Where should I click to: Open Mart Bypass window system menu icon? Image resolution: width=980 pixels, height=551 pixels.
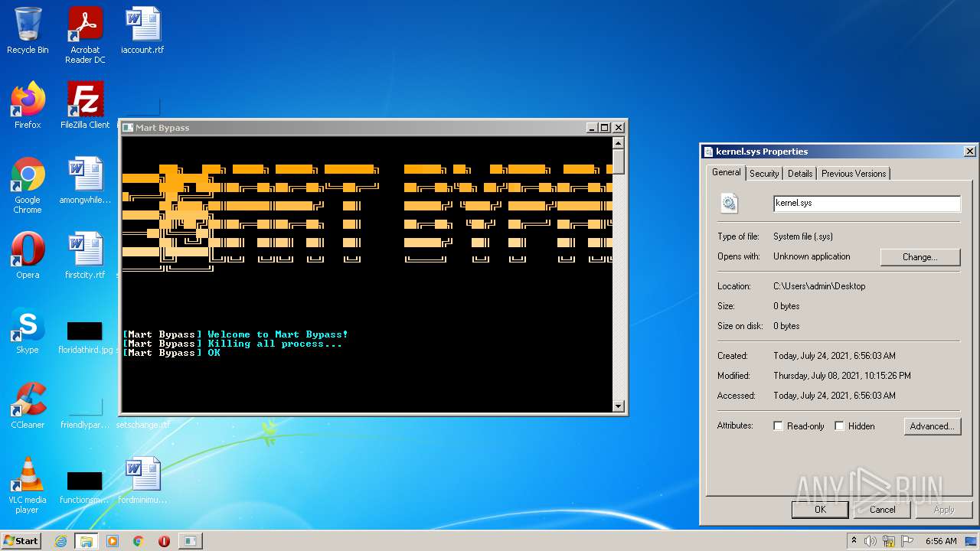pyautogui.click(x=129, y=128)
